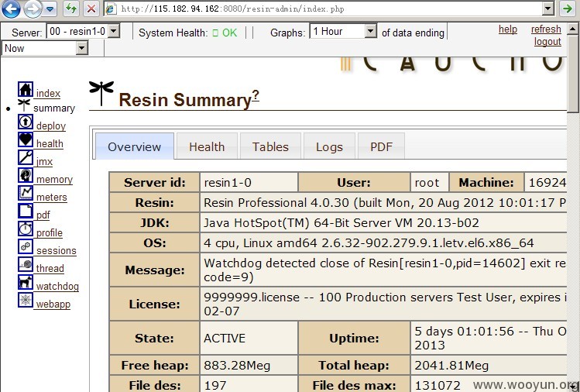Screen dimensions: 580x392
Task: Click the 883.28Meg free heap value
Action: pos(237,366)
